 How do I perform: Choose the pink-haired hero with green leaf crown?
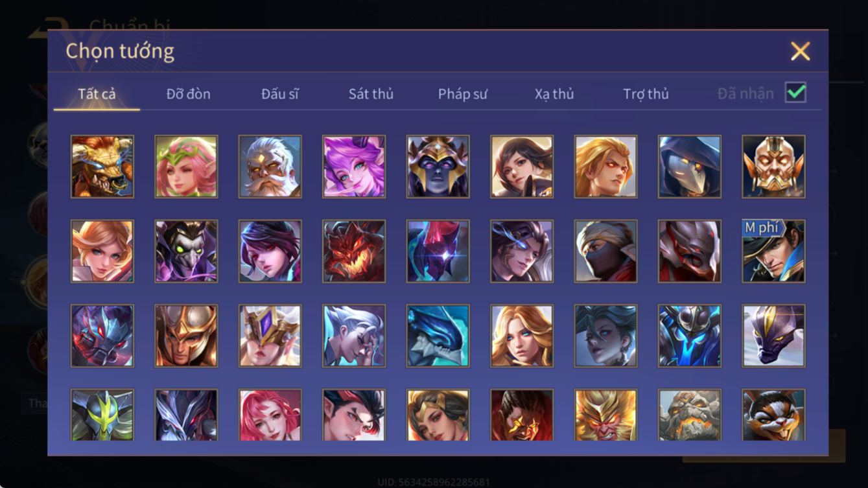(186, 167)
